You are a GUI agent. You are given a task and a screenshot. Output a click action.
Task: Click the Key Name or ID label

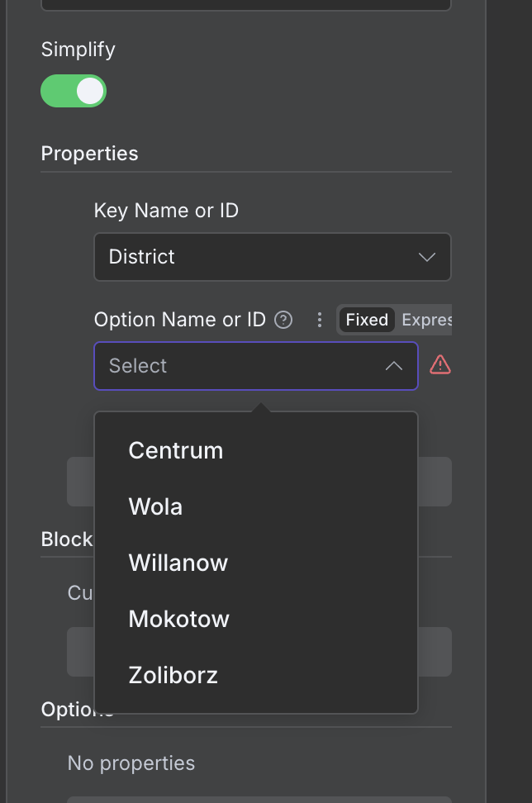(x=166, y=211)
